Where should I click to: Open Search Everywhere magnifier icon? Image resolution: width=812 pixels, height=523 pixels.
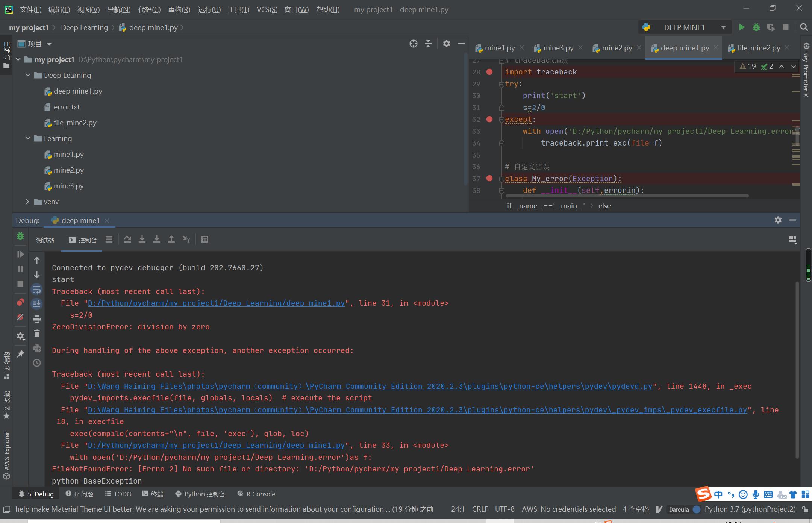pos(804,27)
